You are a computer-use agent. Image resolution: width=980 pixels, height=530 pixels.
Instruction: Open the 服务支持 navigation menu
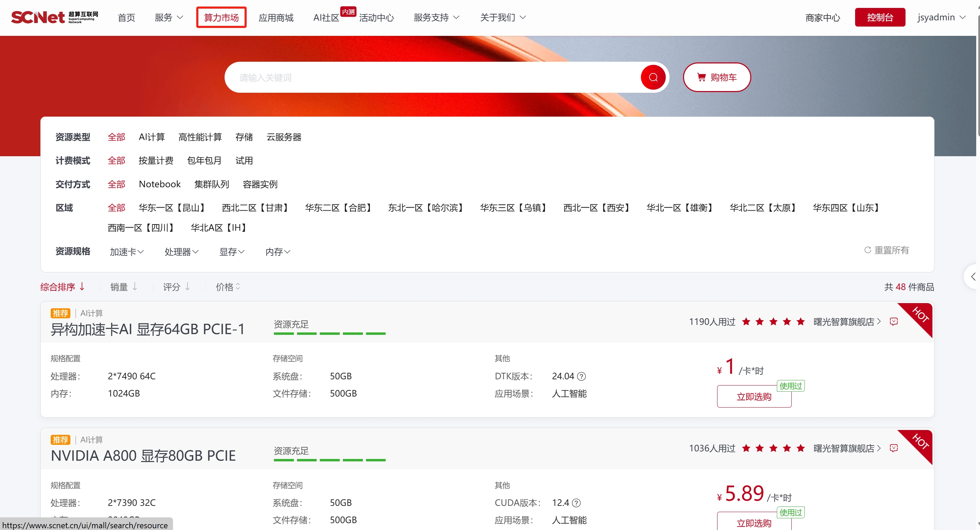coord(436,18)
